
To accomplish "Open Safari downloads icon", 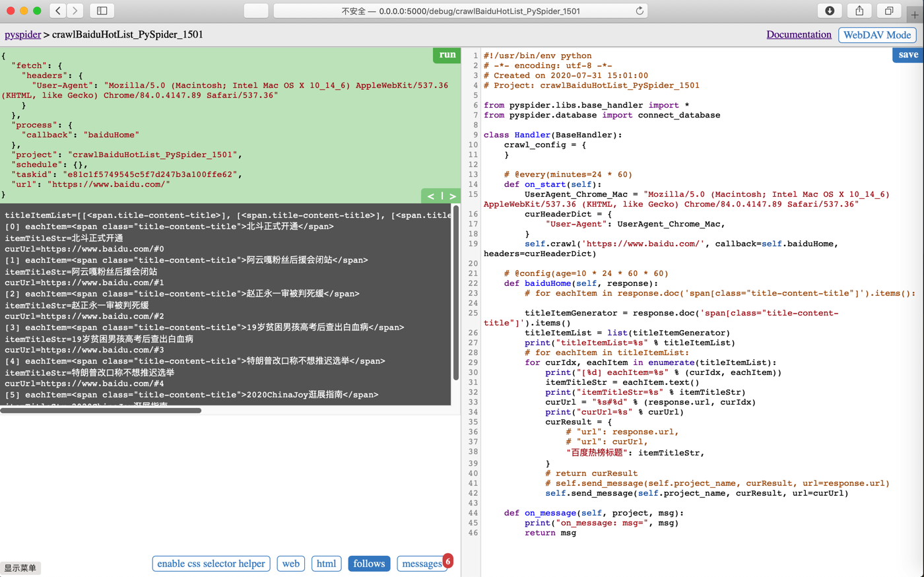I will [830, 11].
